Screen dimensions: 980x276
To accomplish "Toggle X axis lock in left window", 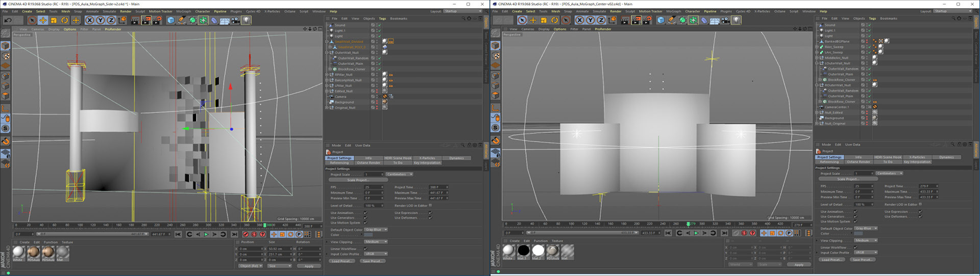I will [x=89, y=20].
